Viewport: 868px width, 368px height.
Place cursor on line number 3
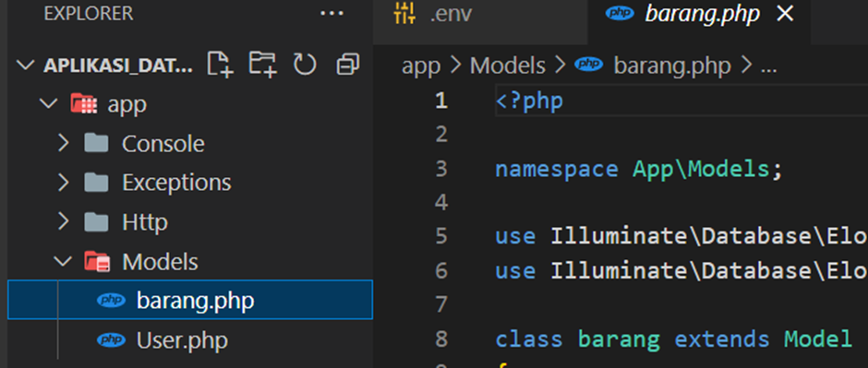pos(441,169)
